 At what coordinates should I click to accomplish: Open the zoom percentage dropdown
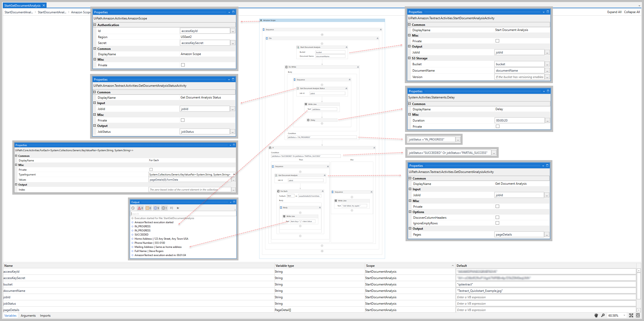point(624,315)
